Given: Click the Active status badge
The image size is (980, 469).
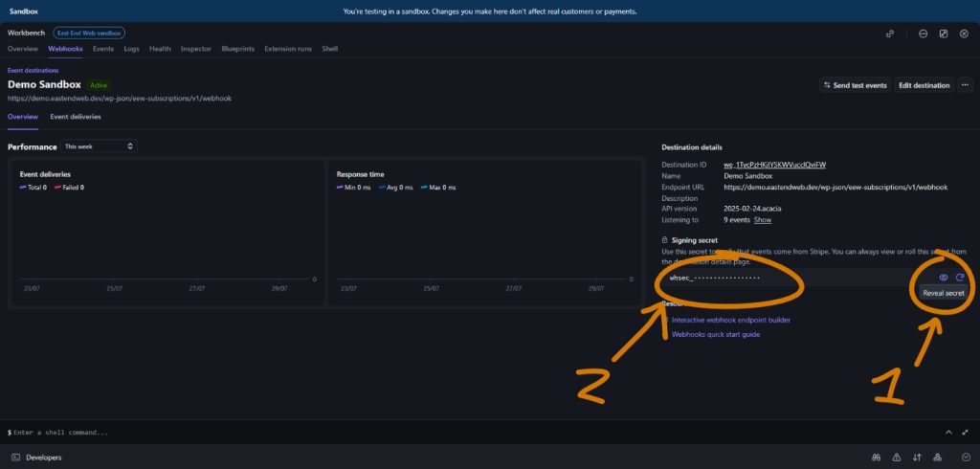Looking at the screenshot, I should [99, 85].
